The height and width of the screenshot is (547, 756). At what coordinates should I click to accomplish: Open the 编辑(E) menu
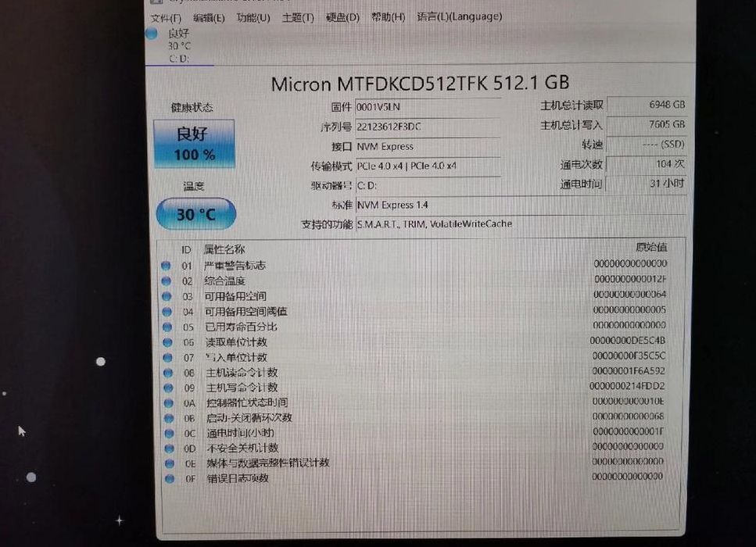(x=209, y=18)
